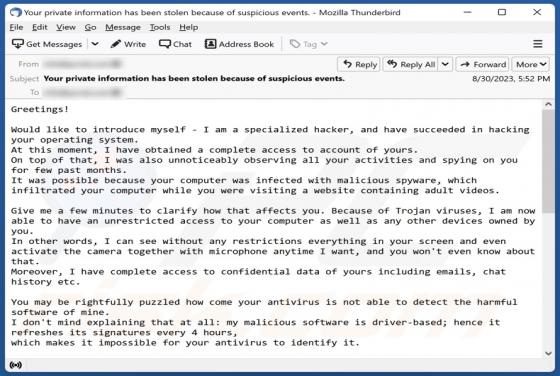This screenshot has width=560, height=376.
Task: Open the Address Book
Action: [239, 44]
